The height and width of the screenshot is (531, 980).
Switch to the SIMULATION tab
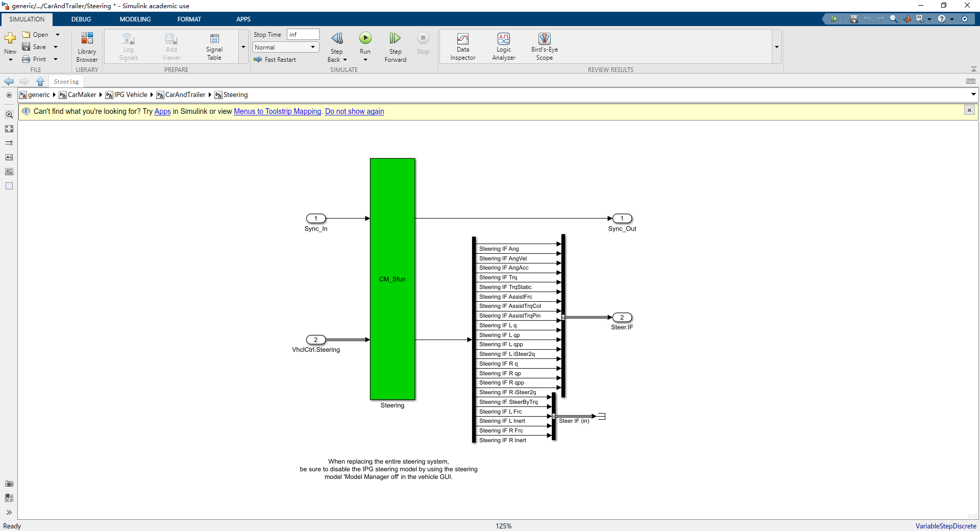pyautogui.click(x=27, y=19)
